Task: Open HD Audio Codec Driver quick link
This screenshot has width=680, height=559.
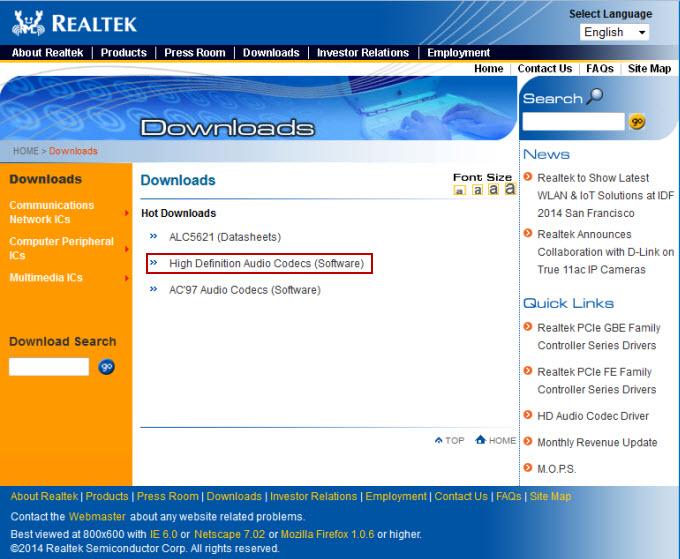Action: (x=593, y=416)
